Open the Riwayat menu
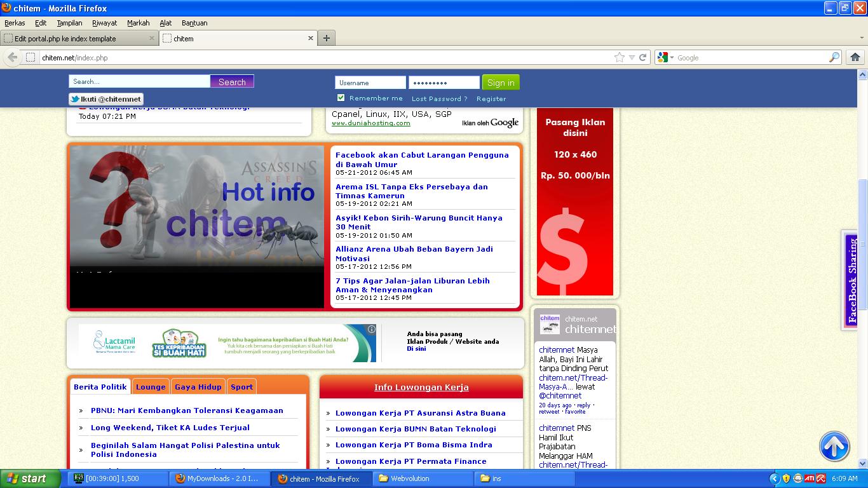Screen dimensions: 868x488 104,23
